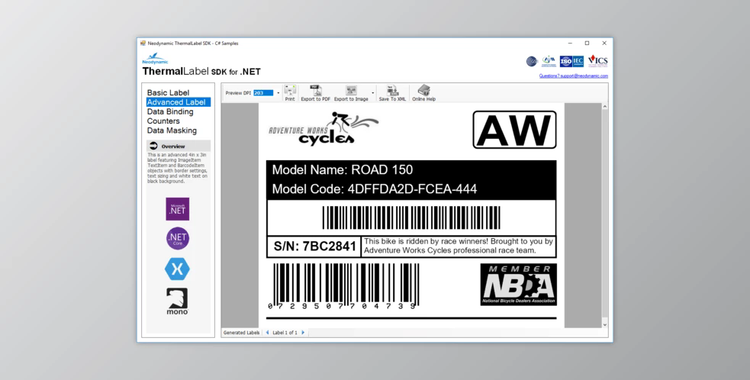This screenshot has width=750, height=380.
Task: Click the ISO IEC standards badge
Action: pyautogui.click(x=572, y=61)
